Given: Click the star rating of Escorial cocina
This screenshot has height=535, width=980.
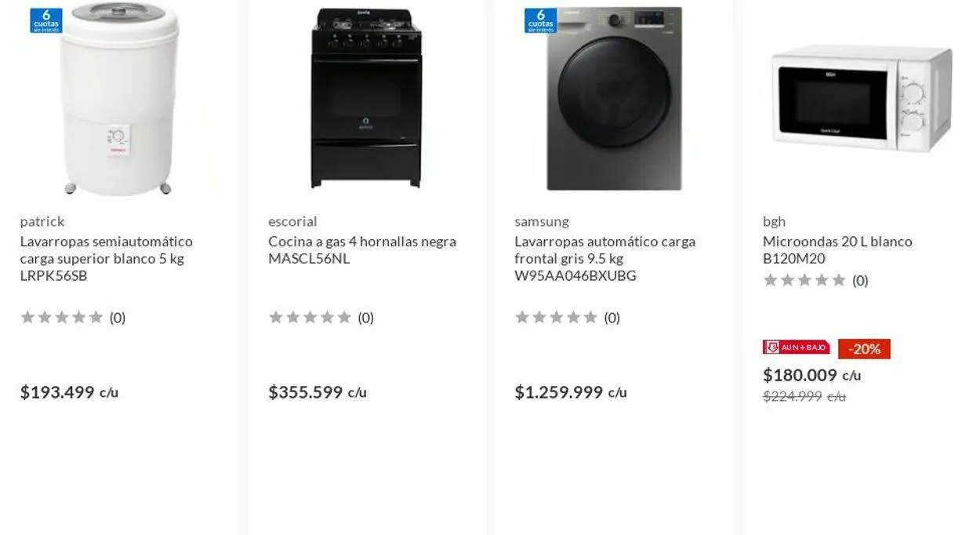Looking at the screenshot, I should coord(310,318).
